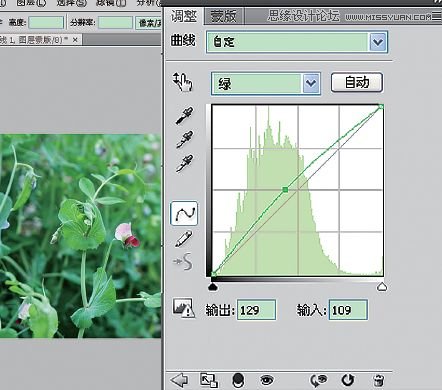Screen dimensions: 442x390
Task: Open the panel options menu icon
Action: click(436, 16)
